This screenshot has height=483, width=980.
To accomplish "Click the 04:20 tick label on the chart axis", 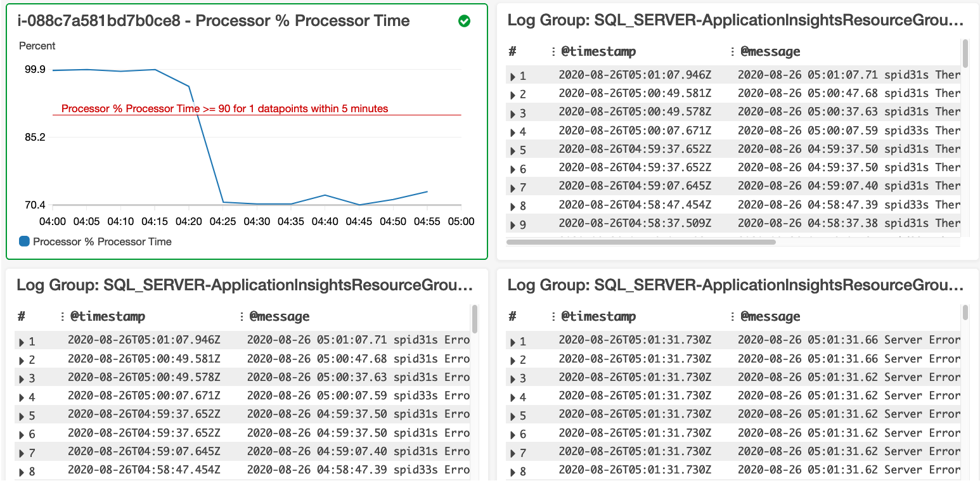I will (x=188, y=222).
